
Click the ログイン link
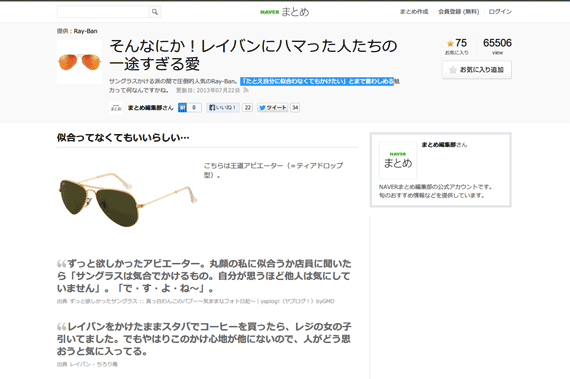[500, 12]
